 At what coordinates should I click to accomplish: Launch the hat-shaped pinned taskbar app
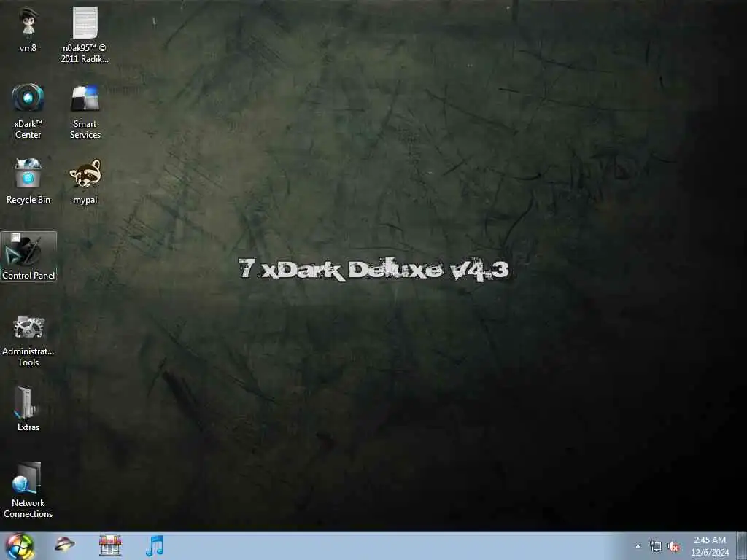click(64, 544)
